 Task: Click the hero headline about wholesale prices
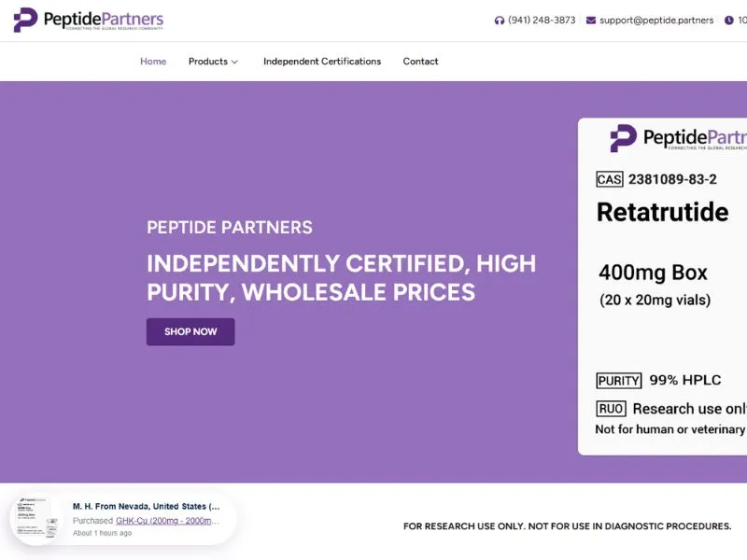[341, 277]
